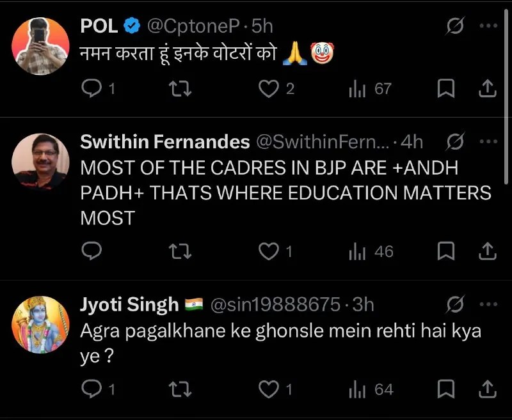This screenshot has height=420, width=512.
Task: Share POL's tweet
Action: [488, 89]
